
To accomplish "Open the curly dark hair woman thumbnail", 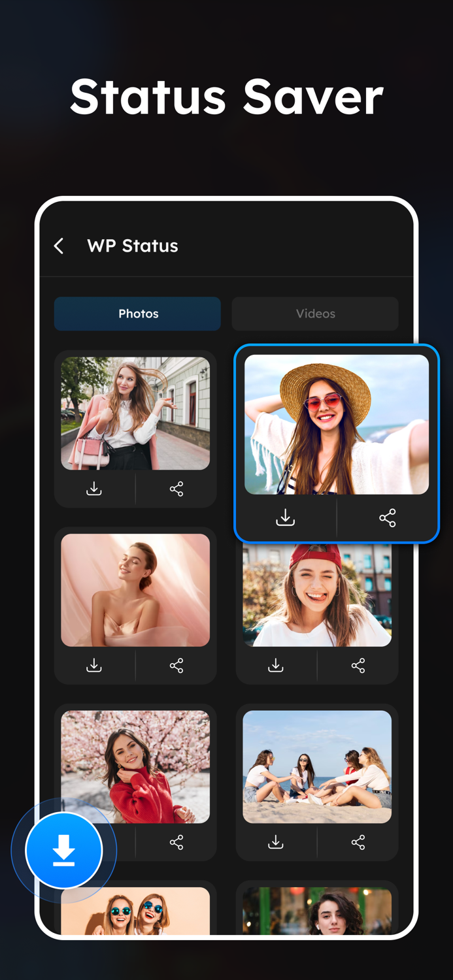I will (x=317, y=911).
